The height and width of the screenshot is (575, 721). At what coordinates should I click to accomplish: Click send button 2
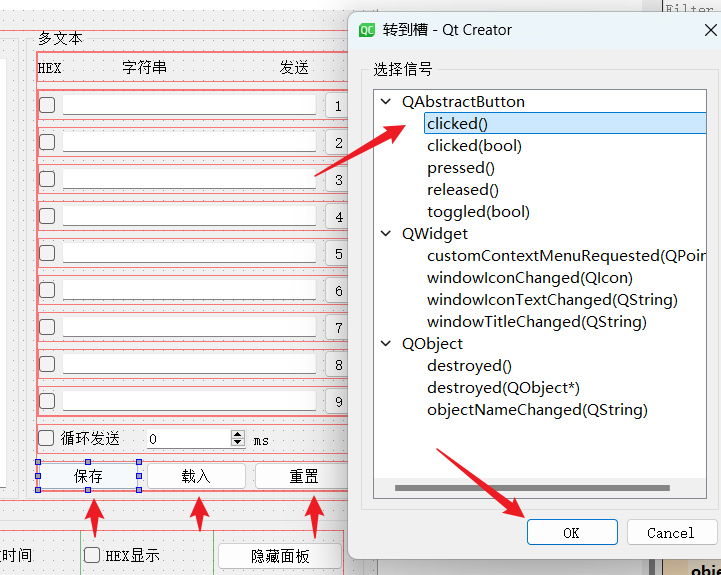pos(338,143)
